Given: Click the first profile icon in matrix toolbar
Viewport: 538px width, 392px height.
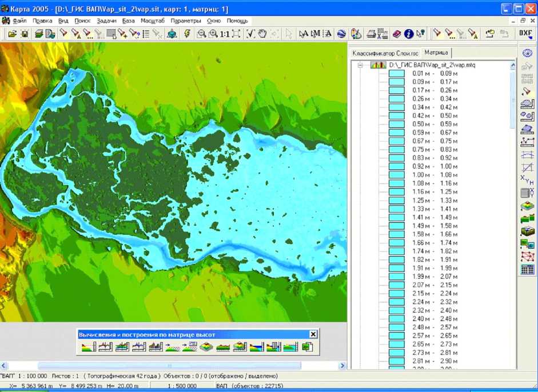Looking at the screenshot, I should (88, 346).
